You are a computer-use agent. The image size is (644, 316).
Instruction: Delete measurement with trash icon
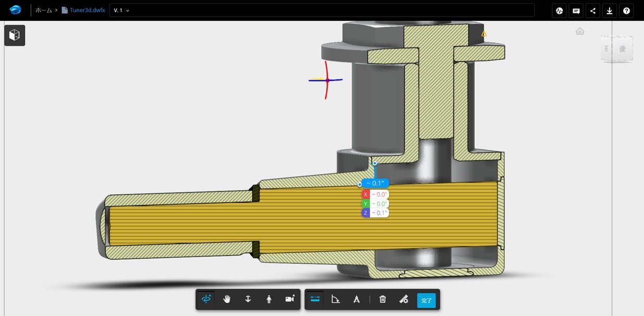pyautogui.click(x=382, y=299)
